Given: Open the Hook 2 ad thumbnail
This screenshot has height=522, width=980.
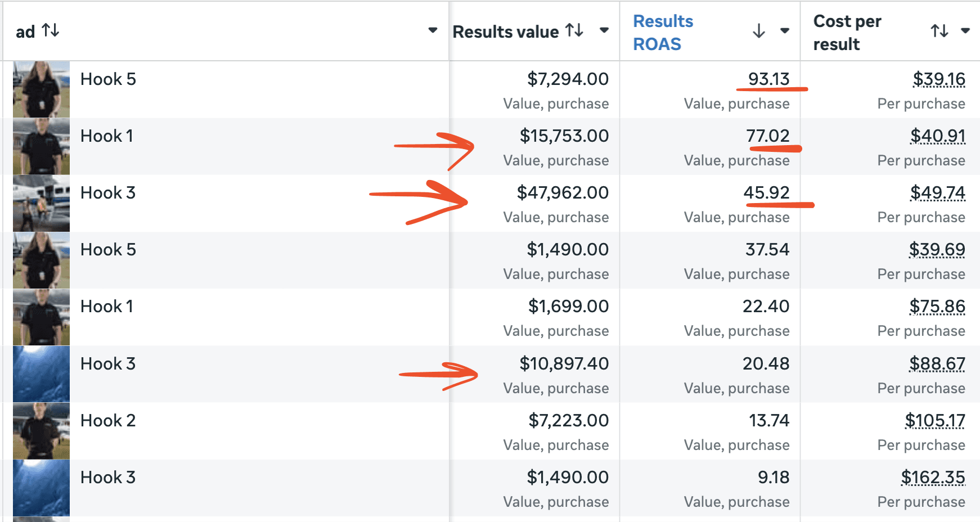Looking at the screenshot, I should (42, 431).
